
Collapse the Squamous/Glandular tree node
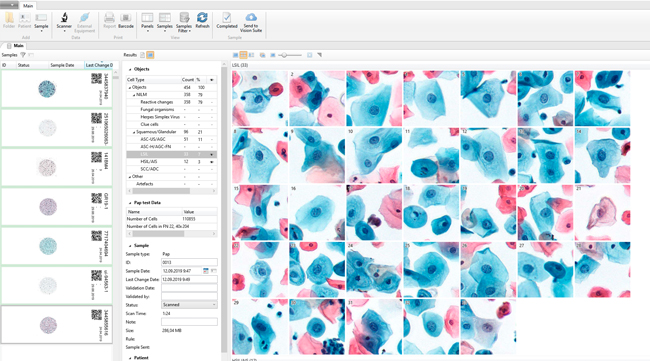click(134, 132)
